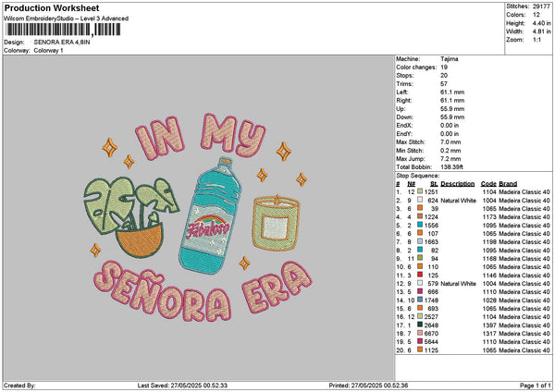Select the pink swatch in stop 18
The height and width of the screenshot is (392, 555).
(x=420, y=333)
